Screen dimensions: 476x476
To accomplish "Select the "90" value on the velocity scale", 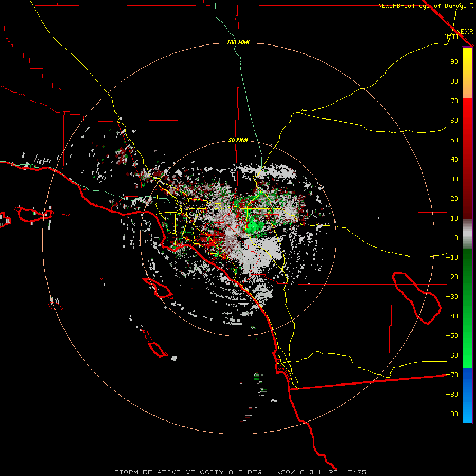I will click(454, 62).
